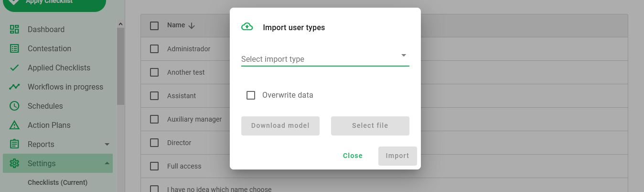Click the Dashboard sidebar icon
Viewport: 644px width, 192px height.
tap(14, 29)
